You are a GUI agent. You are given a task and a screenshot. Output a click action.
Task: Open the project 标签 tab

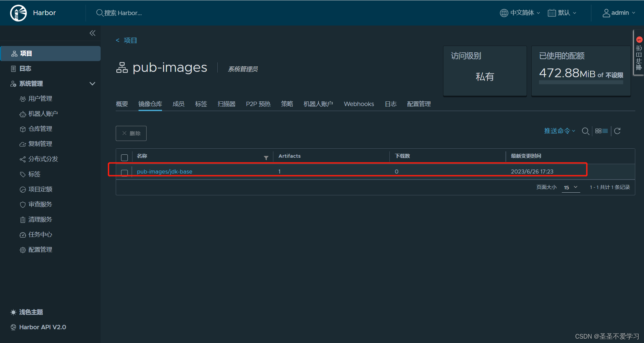tap(201, 104)
